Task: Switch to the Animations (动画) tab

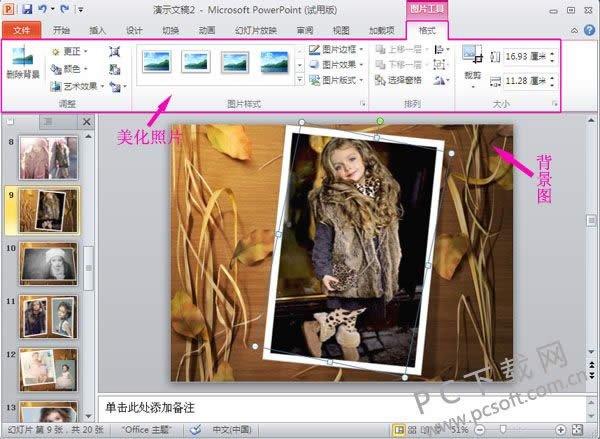Action: point(206,31)
